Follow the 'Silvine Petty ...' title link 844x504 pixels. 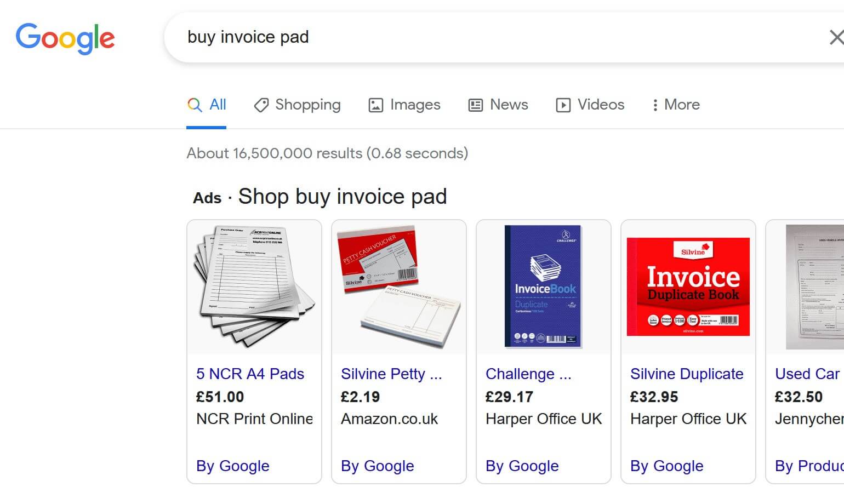pyautogui.click(x=391, y=374)
